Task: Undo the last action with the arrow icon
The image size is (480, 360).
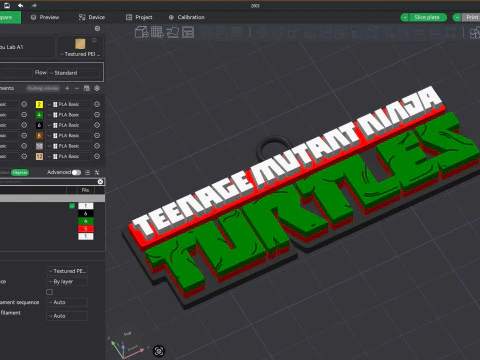Action: pos(20,5)
